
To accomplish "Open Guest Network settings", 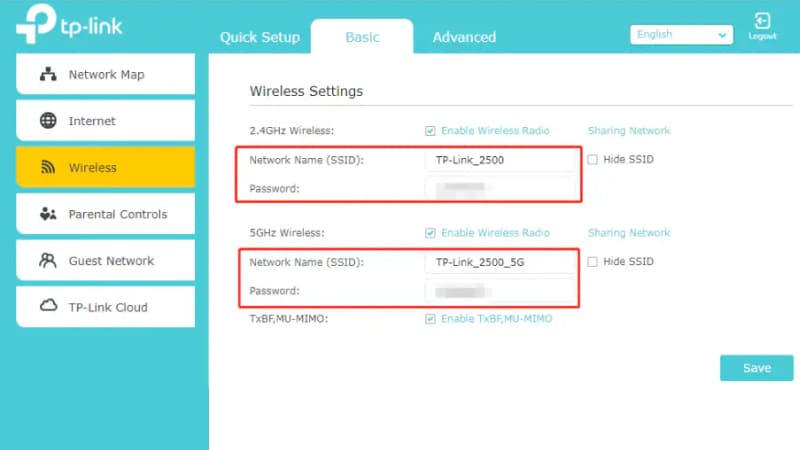I will [x=106, y=260].
